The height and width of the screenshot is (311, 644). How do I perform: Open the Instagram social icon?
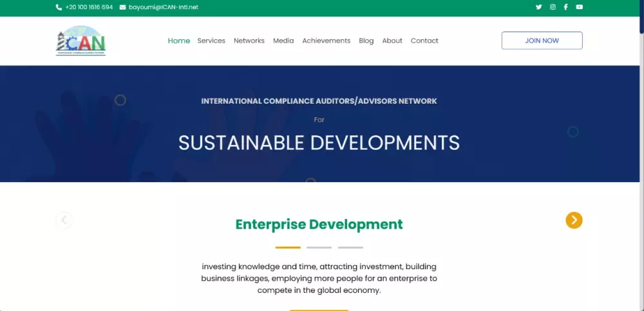(x=553, y=7)
